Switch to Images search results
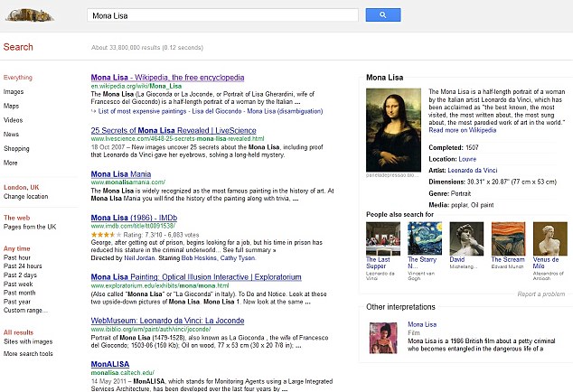The height and width of the screenshot is (392, 573). 14,92
